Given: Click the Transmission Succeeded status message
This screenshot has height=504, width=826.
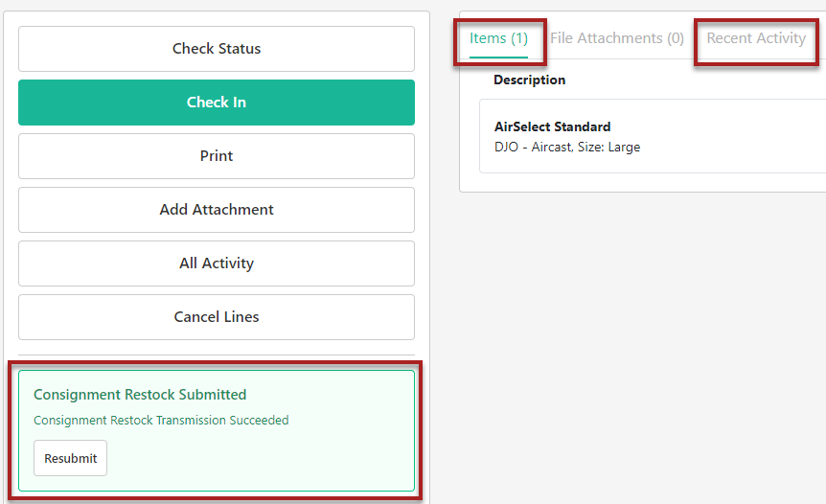Looking at the screenshot, I should click(161, 421).
